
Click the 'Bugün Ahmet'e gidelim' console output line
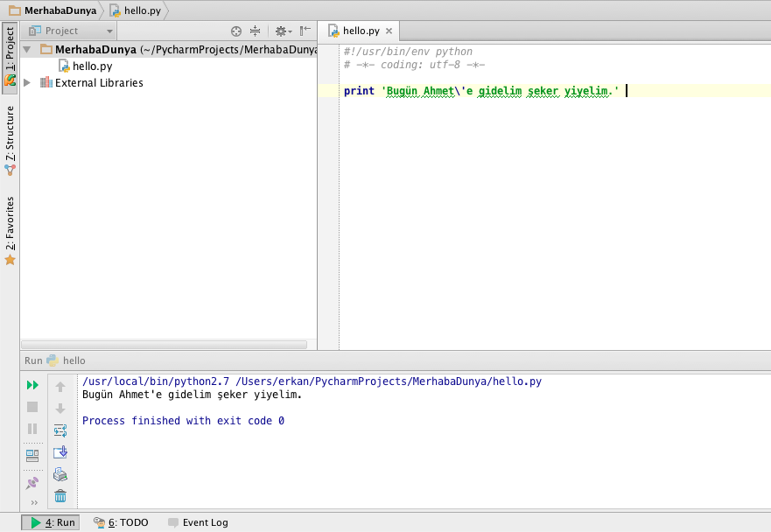point(192,395)
